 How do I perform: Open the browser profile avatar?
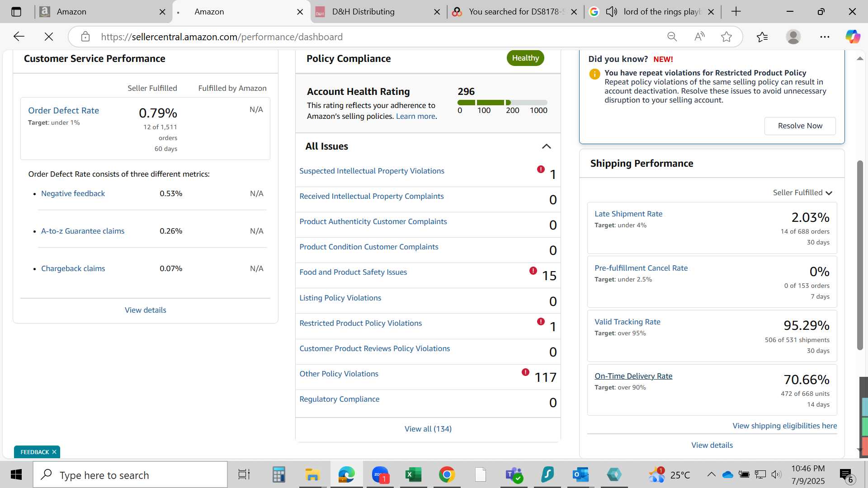coord(793,37)
